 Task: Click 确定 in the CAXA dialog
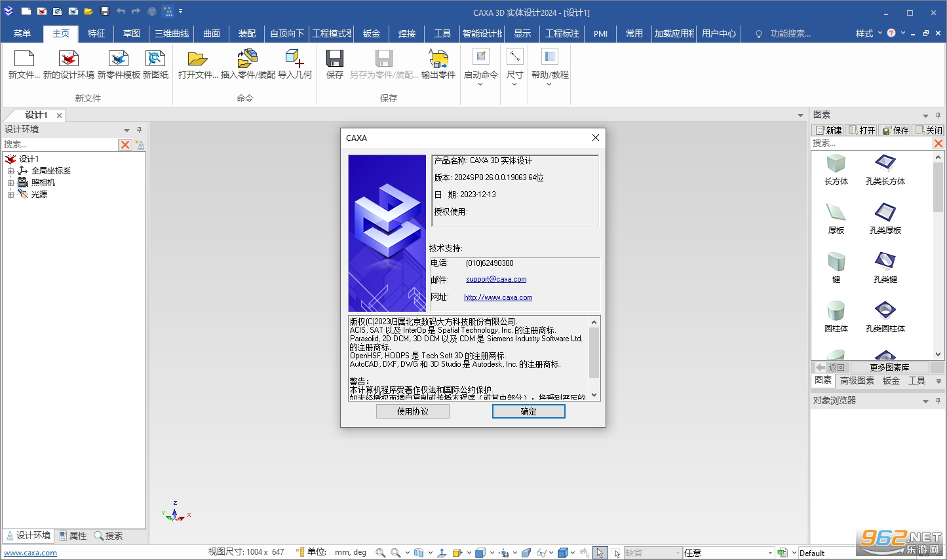(x=529, y=411)
